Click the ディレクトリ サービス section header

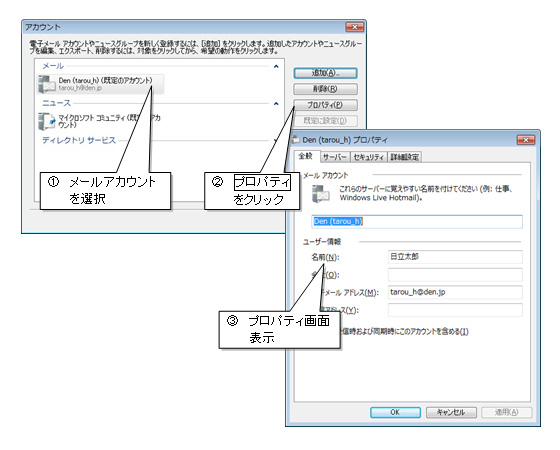79,140
